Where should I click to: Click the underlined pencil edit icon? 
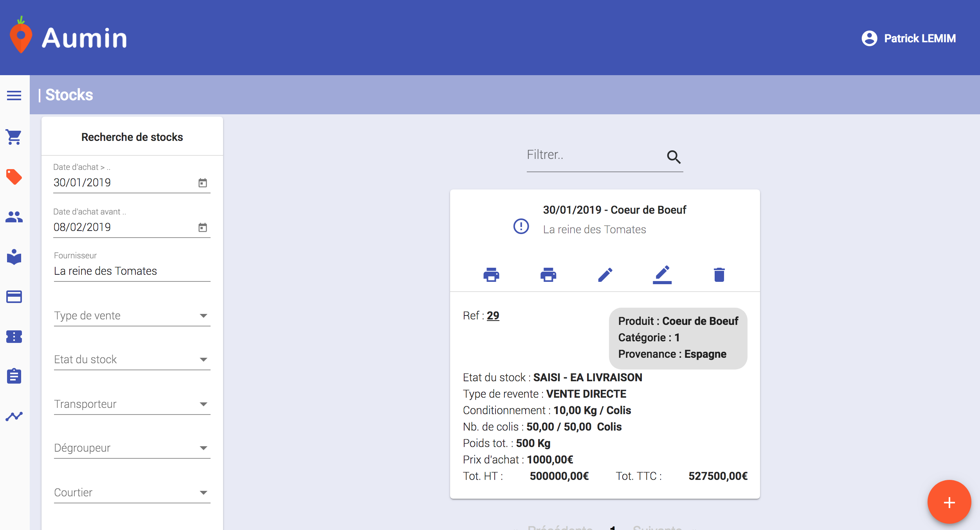pyautogui.click(x=662, y=274)
